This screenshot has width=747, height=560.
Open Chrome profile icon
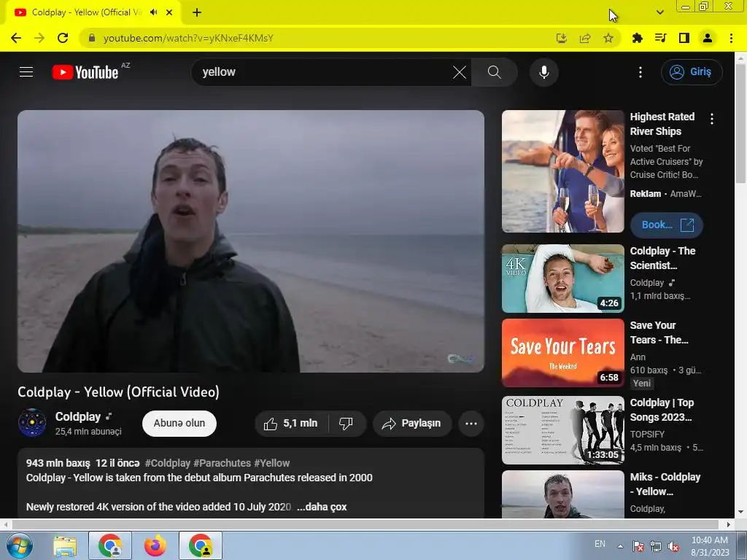point(708,38)
